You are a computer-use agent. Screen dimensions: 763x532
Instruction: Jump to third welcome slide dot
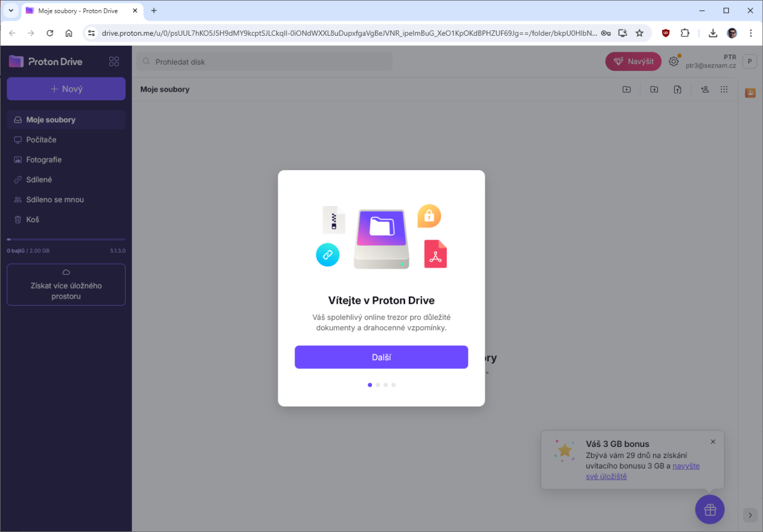pyautogui.click(x=386, y=385)
